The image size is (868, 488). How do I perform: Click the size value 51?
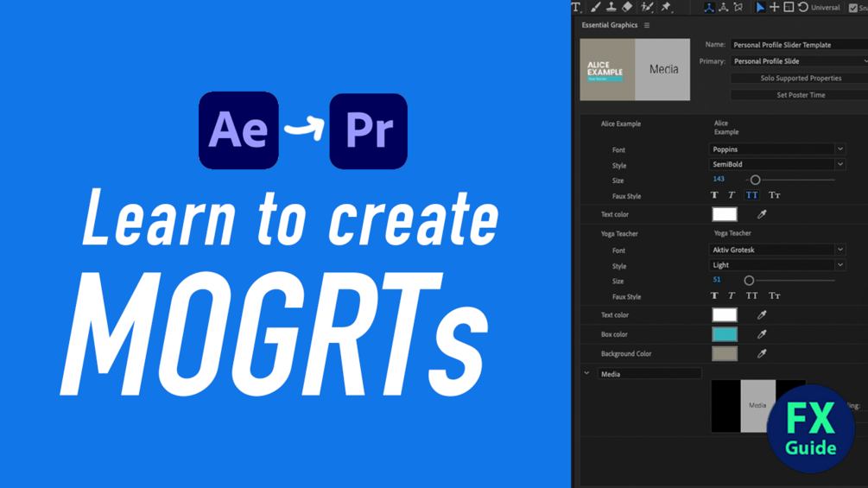point(717,280)
